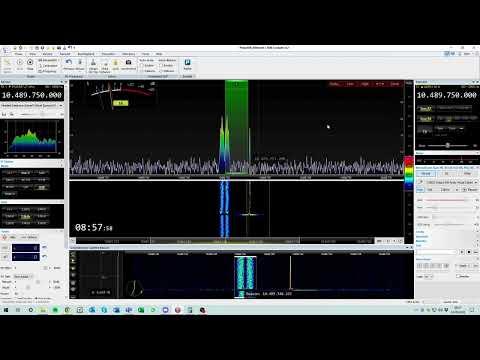
Task: Click the blue icon at the ribbon's right end
Action: [187, 64]
